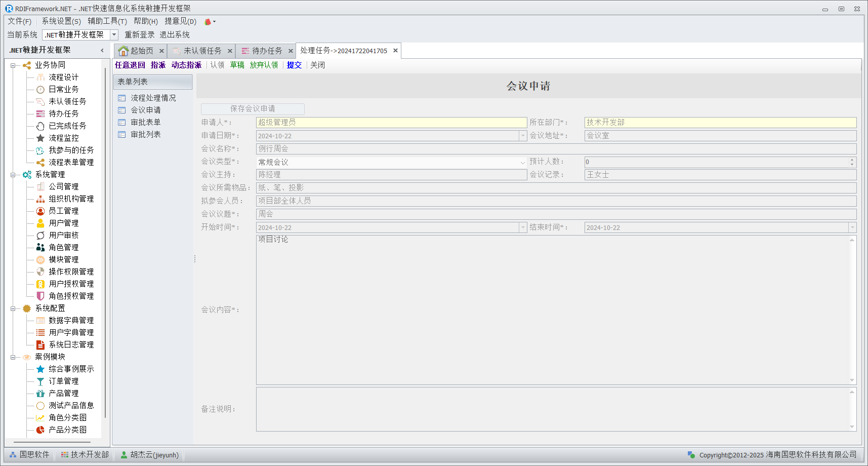Viewport: 868px width, 466px height.
Task: Collapse the 业务协同 tree node
Action: 13,65
